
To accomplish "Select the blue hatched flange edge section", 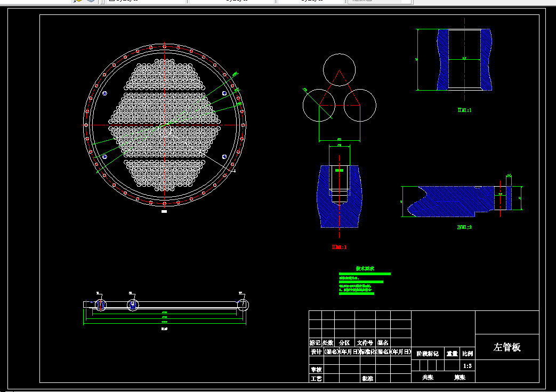I will [459, 201].
